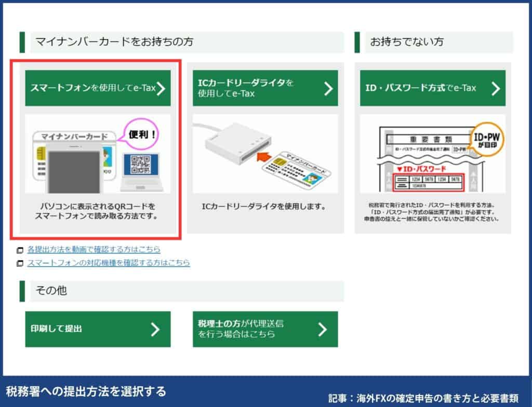Click the text パソコンに表示されるQRコードを

tap(97, 206)
